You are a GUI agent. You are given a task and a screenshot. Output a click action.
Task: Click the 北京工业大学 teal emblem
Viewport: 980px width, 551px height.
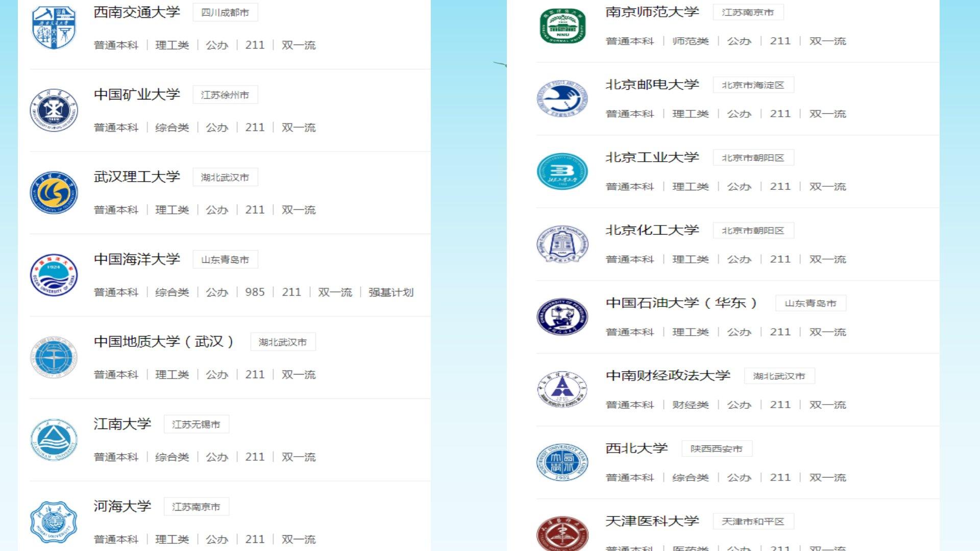562,171
